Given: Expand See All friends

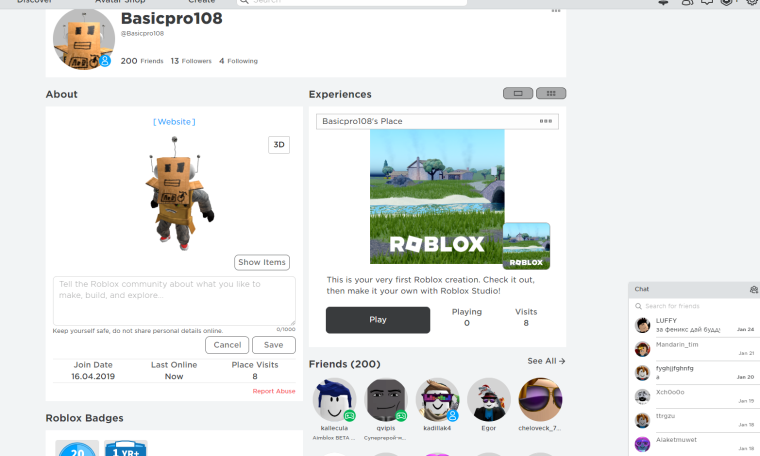Looking at the screenshot, I should pyautogui.click(x=546, y=361).
